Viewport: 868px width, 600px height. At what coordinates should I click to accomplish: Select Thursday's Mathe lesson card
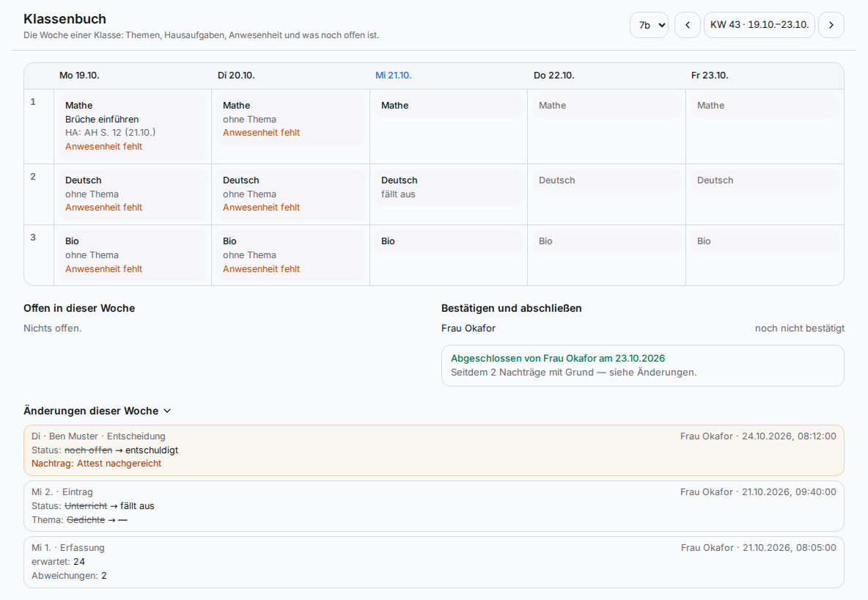pos(607,106)
